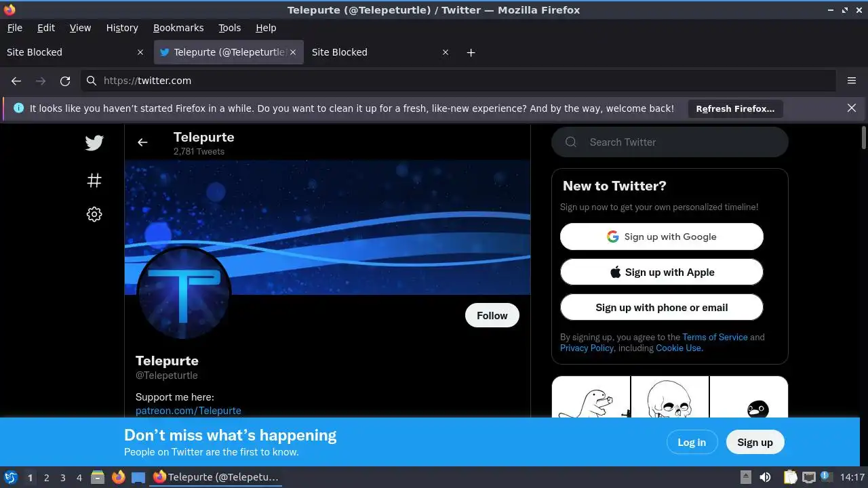Open the Bookmarks menu

click(x=178, y=28)
